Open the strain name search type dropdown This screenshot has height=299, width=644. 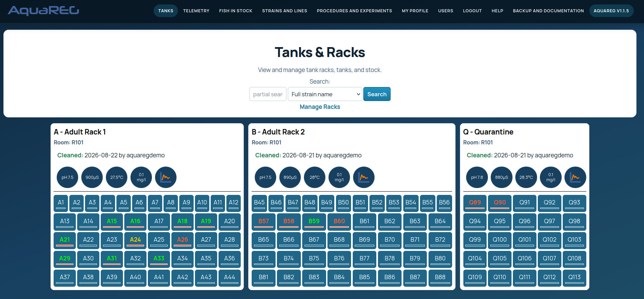[325, 94]
